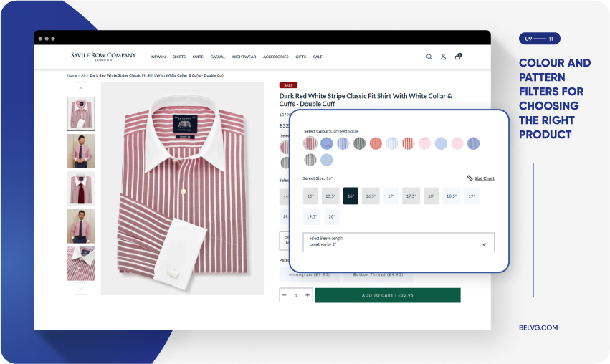
Task: Open the GIFTS menu
Action: [x=301, y=57]
